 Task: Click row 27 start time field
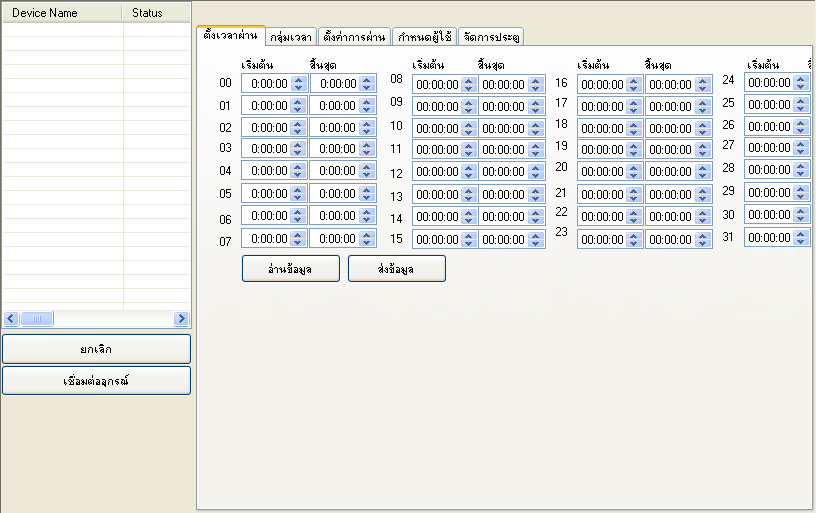[x=777, y=147]
